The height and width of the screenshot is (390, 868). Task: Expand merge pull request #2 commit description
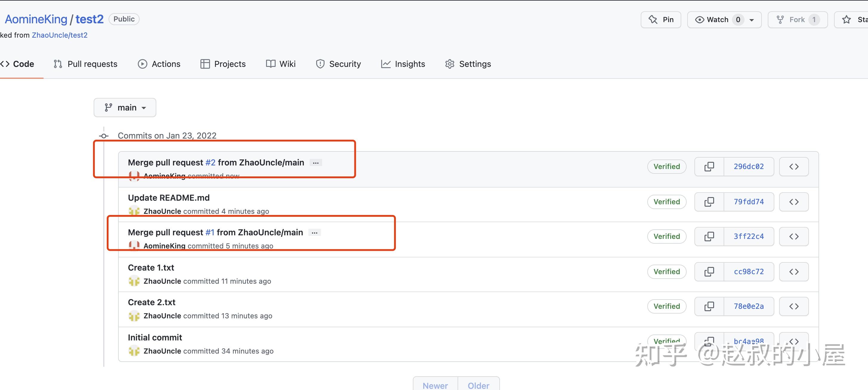coord(316,163)
